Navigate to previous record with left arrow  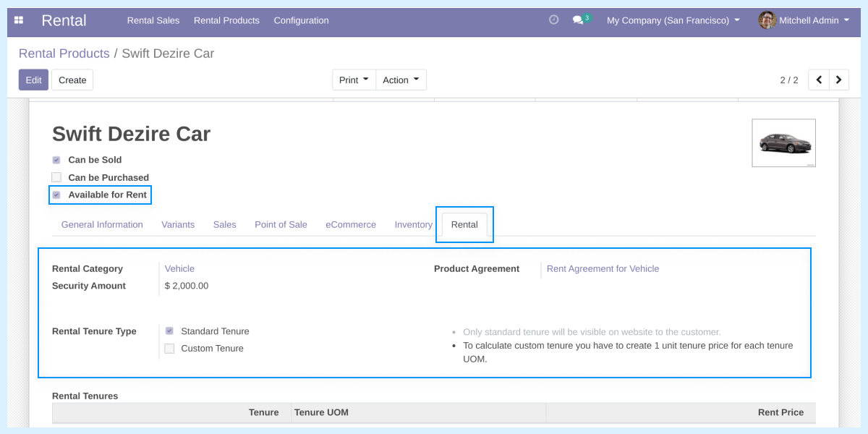point(818,80)
